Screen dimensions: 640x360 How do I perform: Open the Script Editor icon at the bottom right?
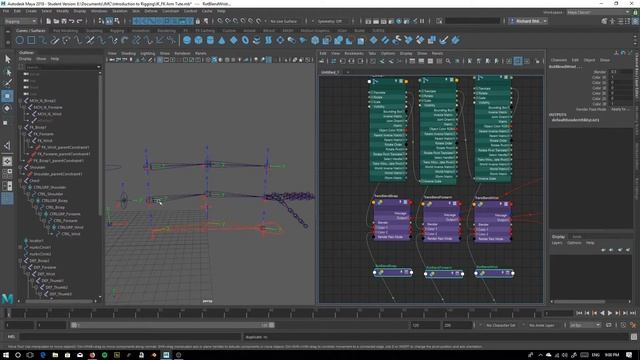pyautogui.click(x=634, y=337)
